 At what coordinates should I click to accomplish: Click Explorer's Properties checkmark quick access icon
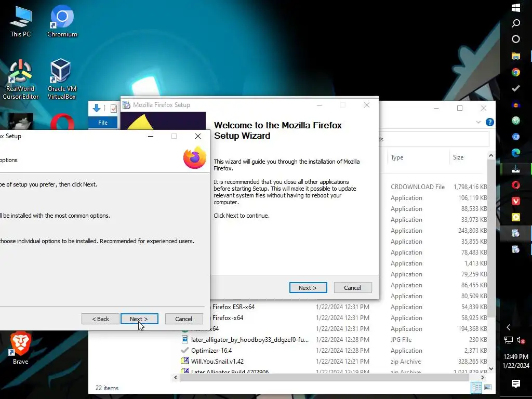click(114, 108)
